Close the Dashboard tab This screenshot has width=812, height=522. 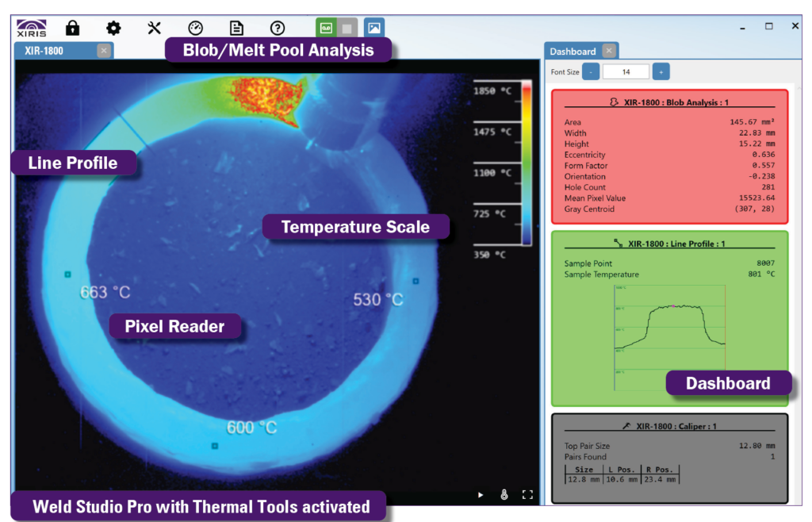pyautogui.click(x=608, y=51)
